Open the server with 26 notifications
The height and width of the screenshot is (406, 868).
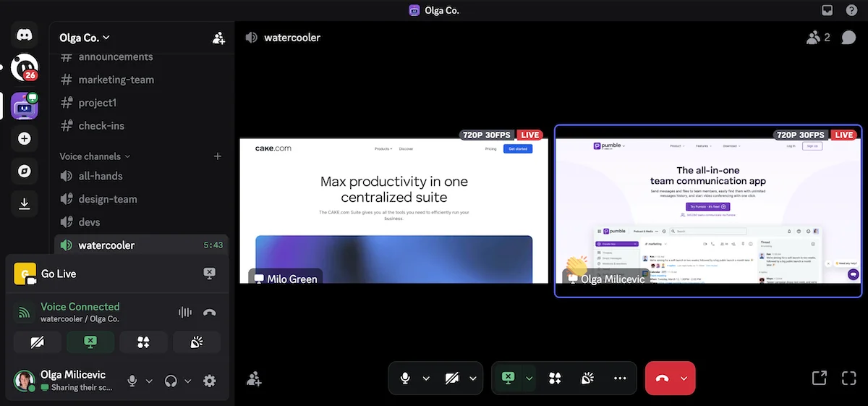(25, 67)
